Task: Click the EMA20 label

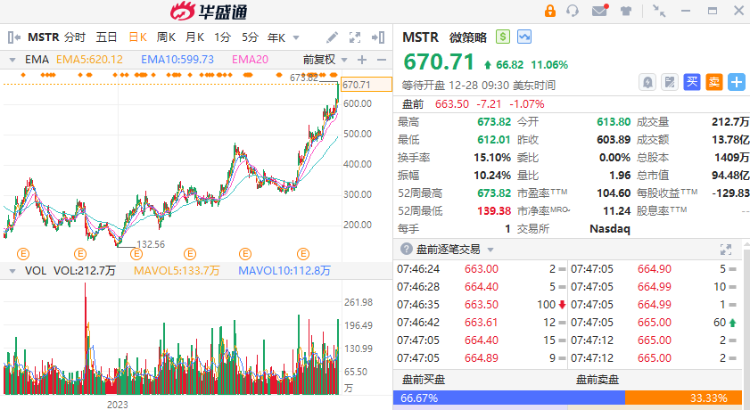Action: coord(250,60)
